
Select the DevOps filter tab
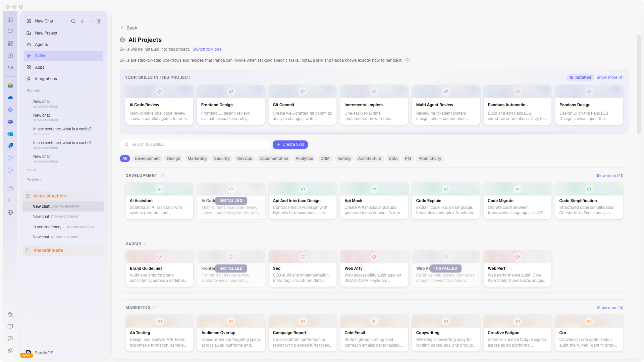[x=244, y=159]
